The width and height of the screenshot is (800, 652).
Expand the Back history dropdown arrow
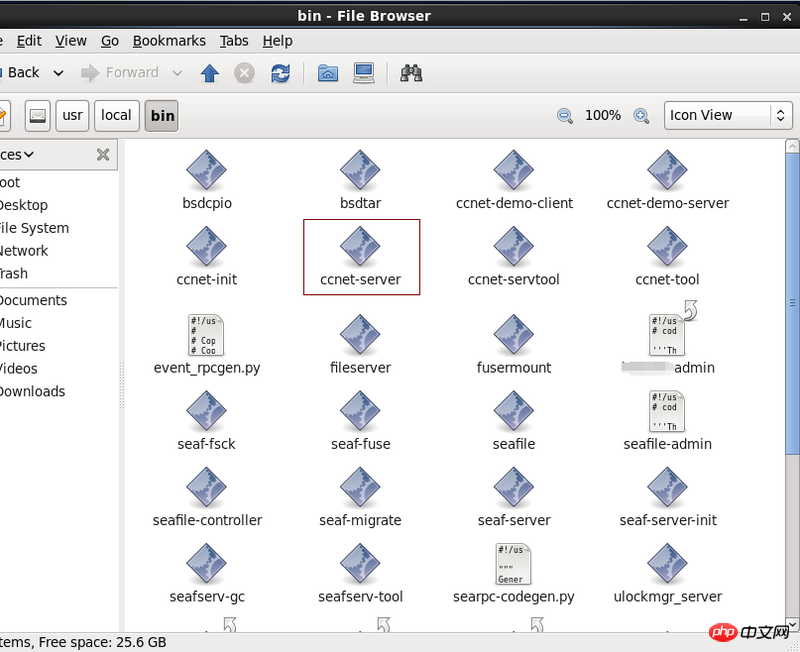[x=59, y=73]
